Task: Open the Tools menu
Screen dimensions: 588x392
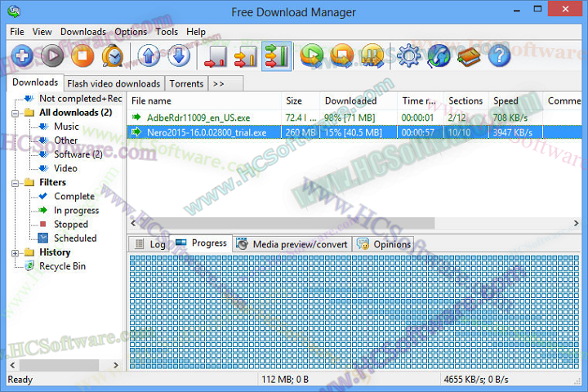Action: coord(167,32)
